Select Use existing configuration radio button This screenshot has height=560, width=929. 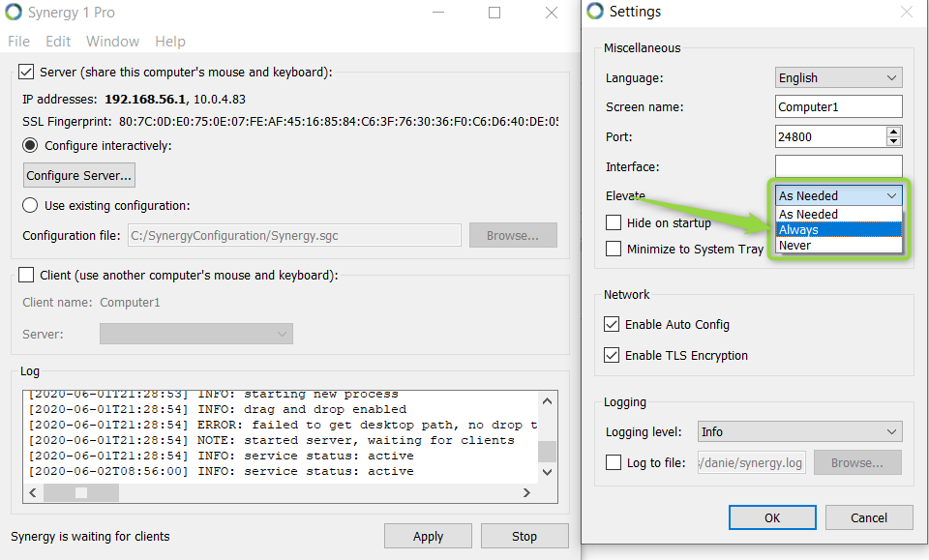click(30, 205)
